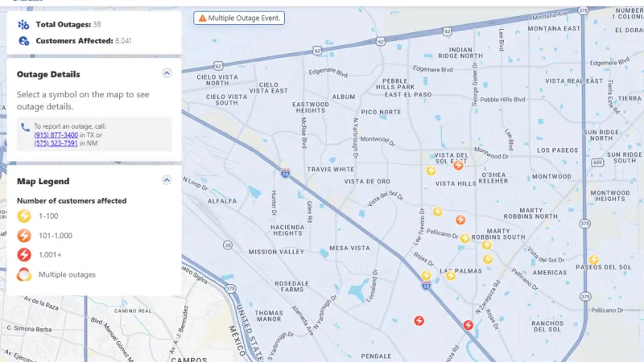Click the "RANCHOS DEL SOL" map label
This screenshot has height=362, width=644.
pos(547,327)
